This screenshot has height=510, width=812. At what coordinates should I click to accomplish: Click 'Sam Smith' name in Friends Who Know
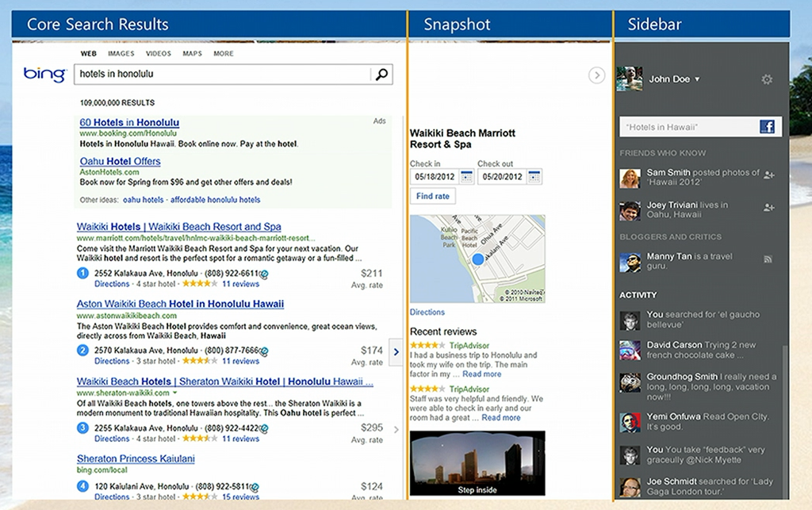(x=668, y=172)
